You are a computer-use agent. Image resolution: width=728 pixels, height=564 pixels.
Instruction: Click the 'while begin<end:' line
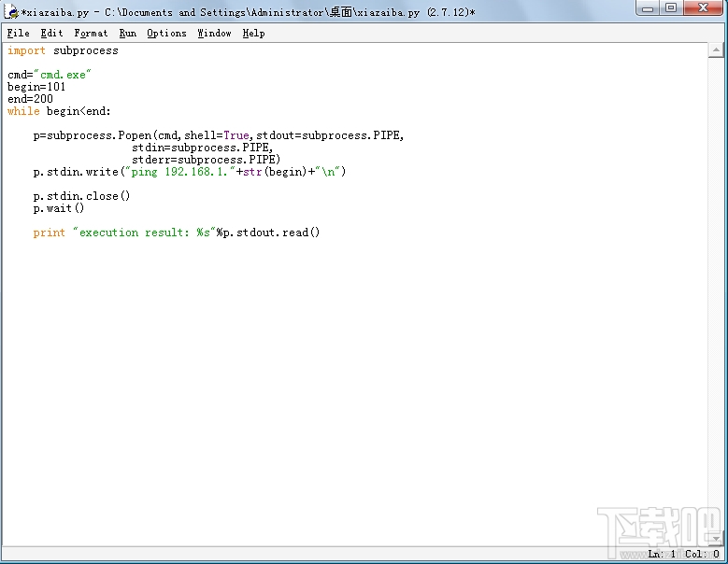59,111
